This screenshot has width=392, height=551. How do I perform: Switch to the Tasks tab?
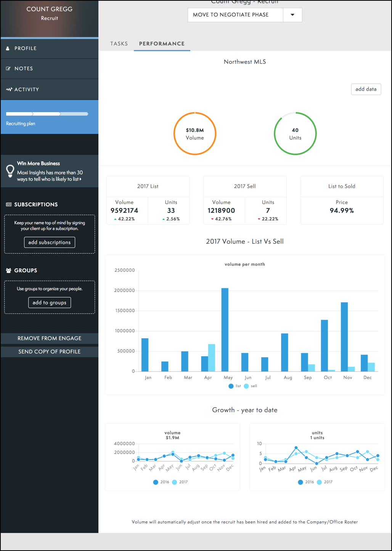click(x=119, y=43)
